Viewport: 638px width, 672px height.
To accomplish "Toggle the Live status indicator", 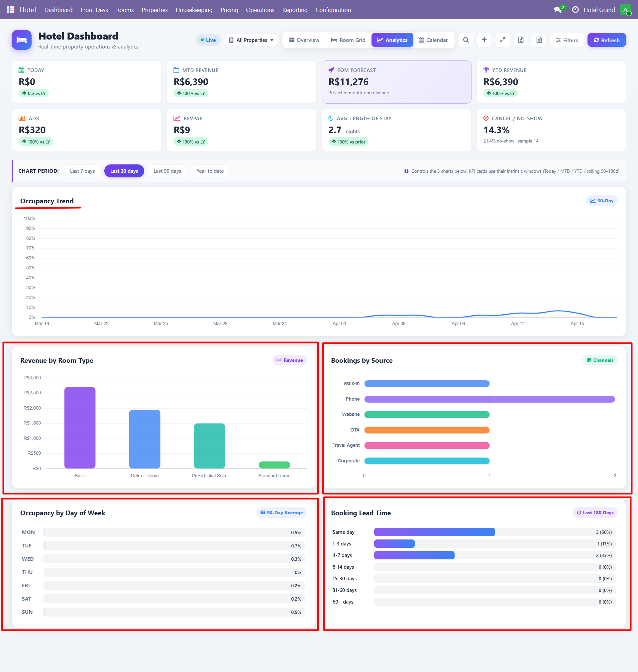I will point(208,40).
